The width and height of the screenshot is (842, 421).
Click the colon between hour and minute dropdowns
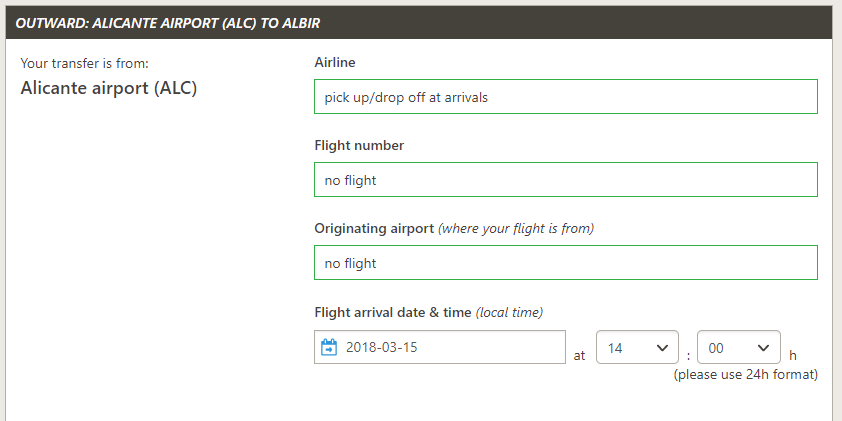(688, 355)
